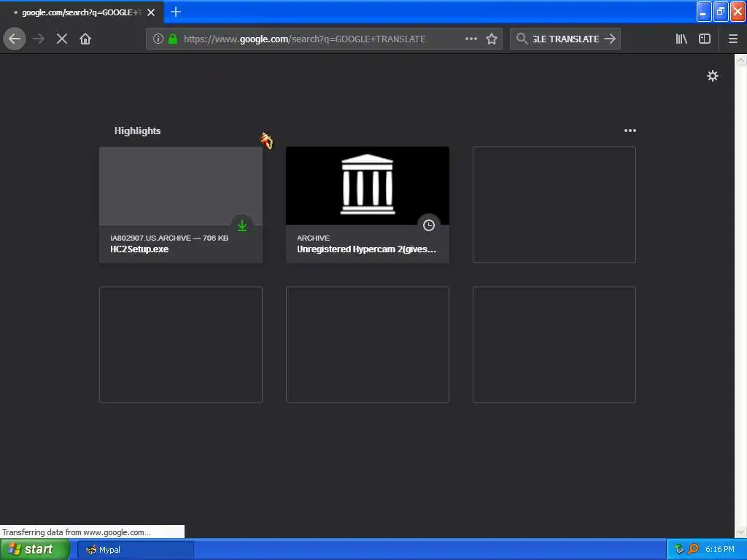This screenshot has width=747, height=560.
Task: Open the Highlights section options menu
Action: tap(630, 131)
